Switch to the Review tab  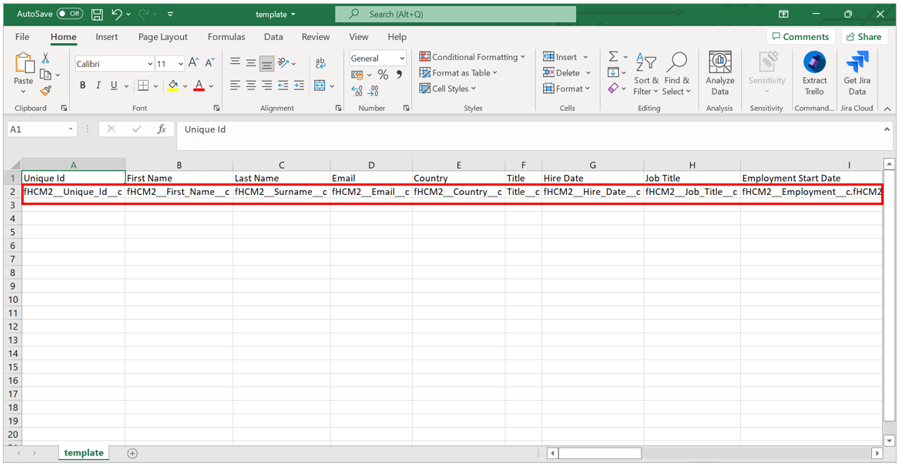316,37
